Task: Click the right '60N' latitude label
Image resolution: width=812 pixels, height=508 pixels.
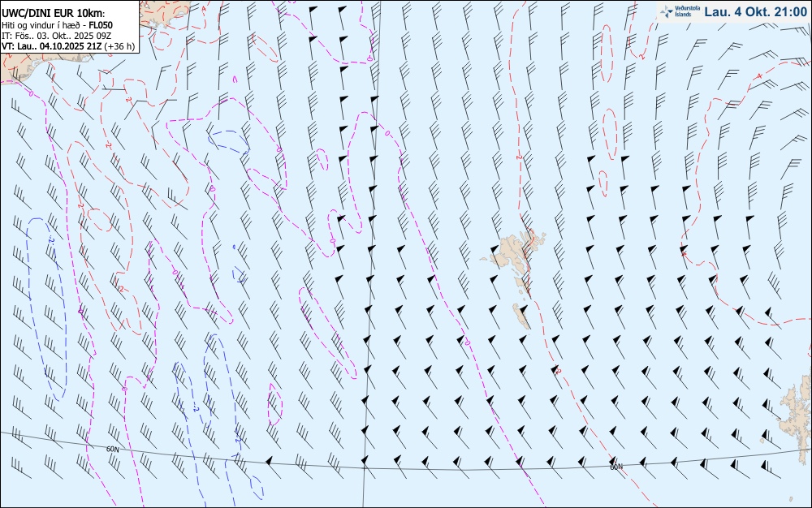Action: 616,467
